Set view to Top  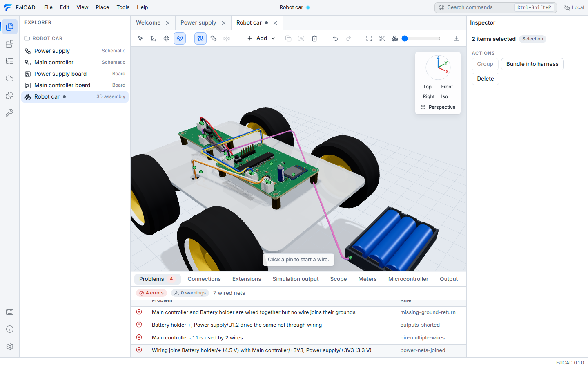tap(427, 87)
